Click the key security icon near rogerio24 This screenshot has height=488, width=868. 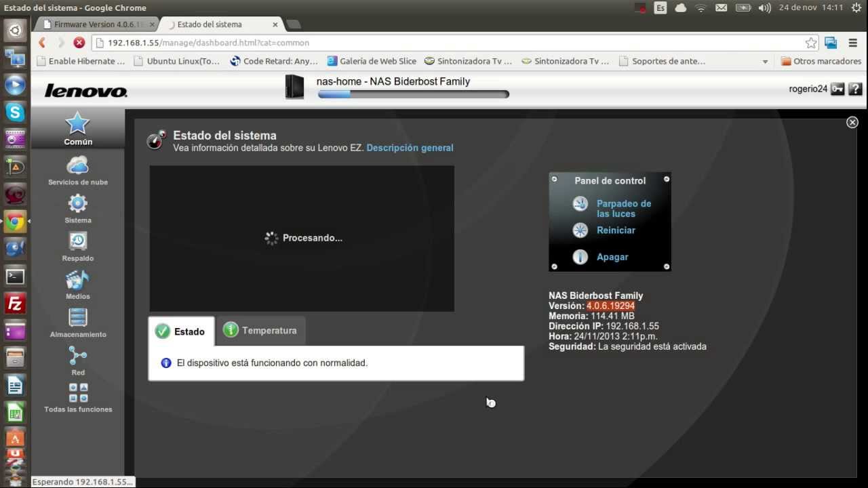pyautogui.click(x=837, y=89)
